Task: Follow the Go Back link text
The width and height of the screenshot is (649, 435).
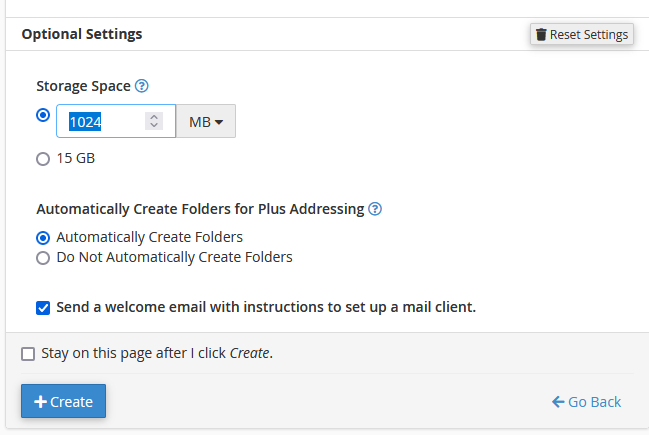Action: tap(594, 402)
